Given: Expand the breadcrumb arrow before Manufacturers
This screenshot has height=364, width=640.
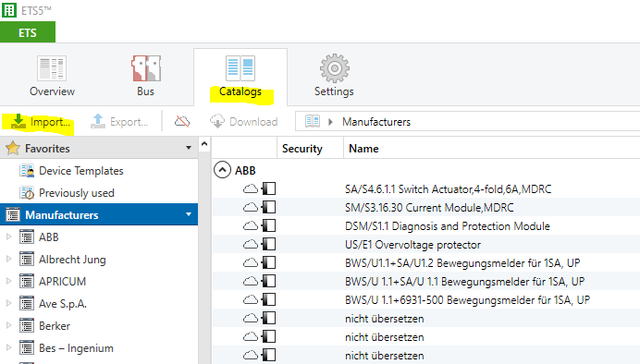Looking at the screenshot, I should [330, 122].
